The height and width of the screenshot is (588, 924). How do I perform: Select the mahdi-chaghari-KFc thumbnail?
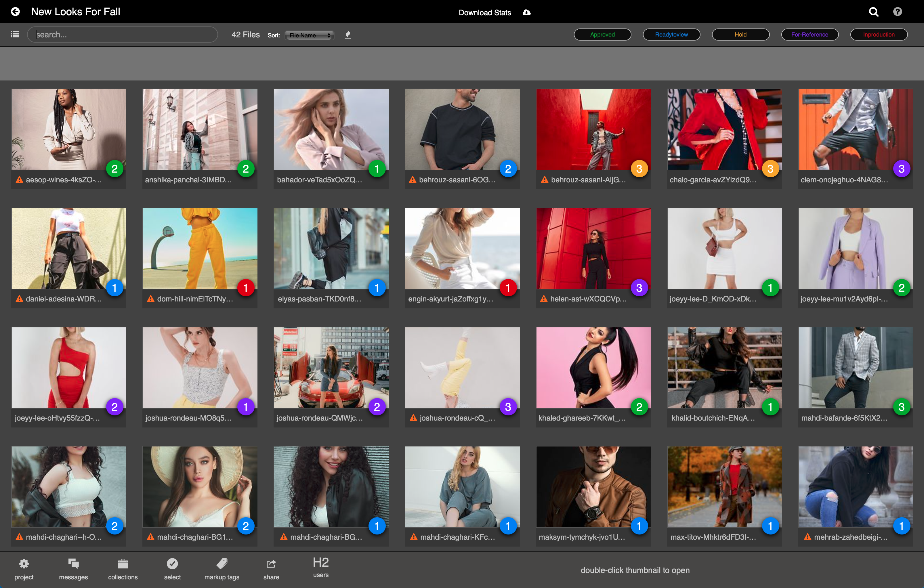coord(462,486)
